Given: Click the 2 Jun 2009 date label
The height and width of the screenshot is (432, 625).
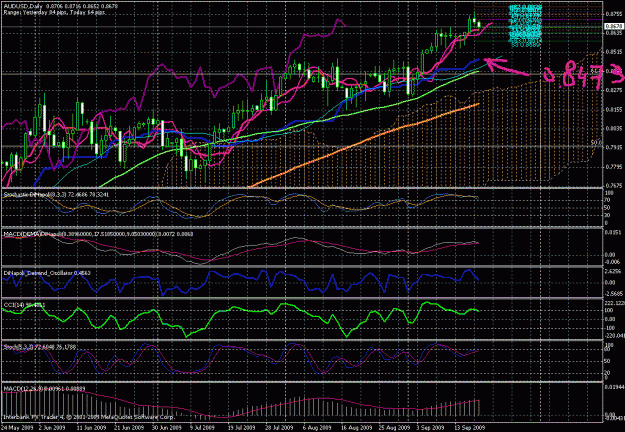Looking at the screenshot, I should (52, 428).
